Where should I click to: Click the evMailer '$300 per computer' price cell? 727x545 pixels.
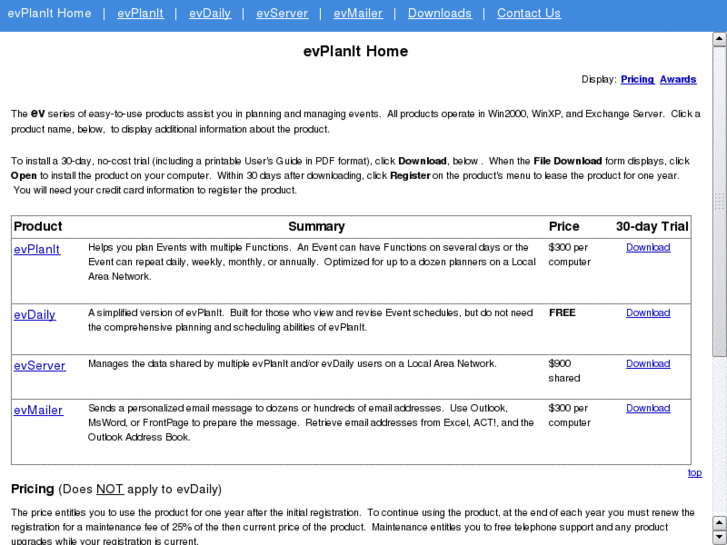click(569, 416)
